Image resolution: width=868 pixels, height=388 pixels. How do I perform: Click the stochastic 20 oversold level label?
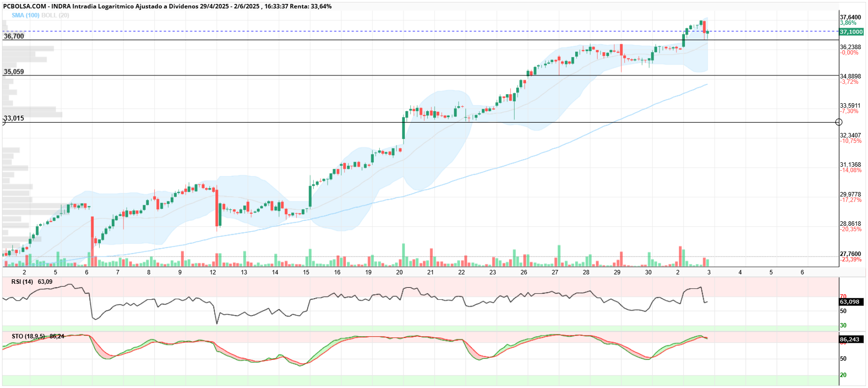coord(843,375)
